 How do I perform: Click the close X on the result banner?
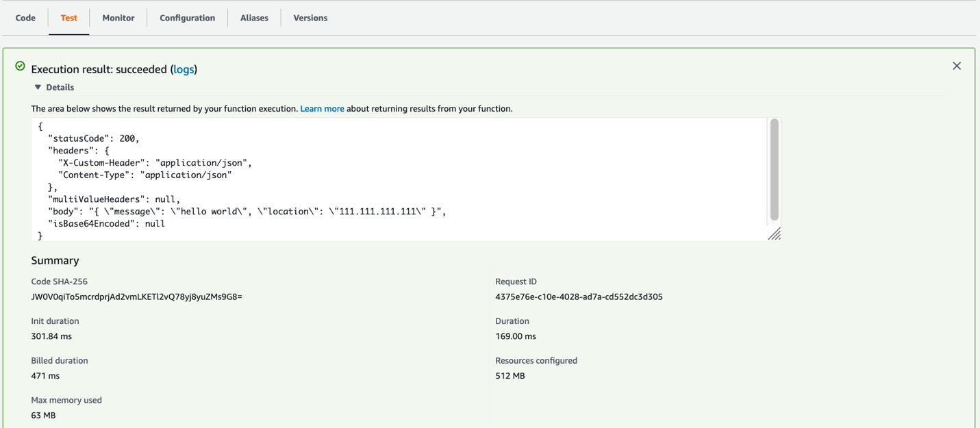[957, 66]
